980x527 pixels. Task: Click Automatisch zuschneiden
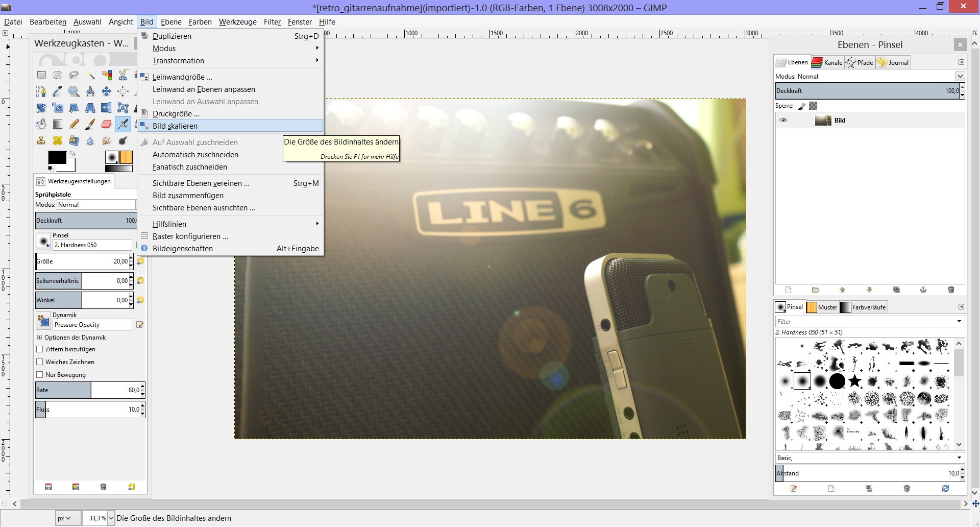231,155
